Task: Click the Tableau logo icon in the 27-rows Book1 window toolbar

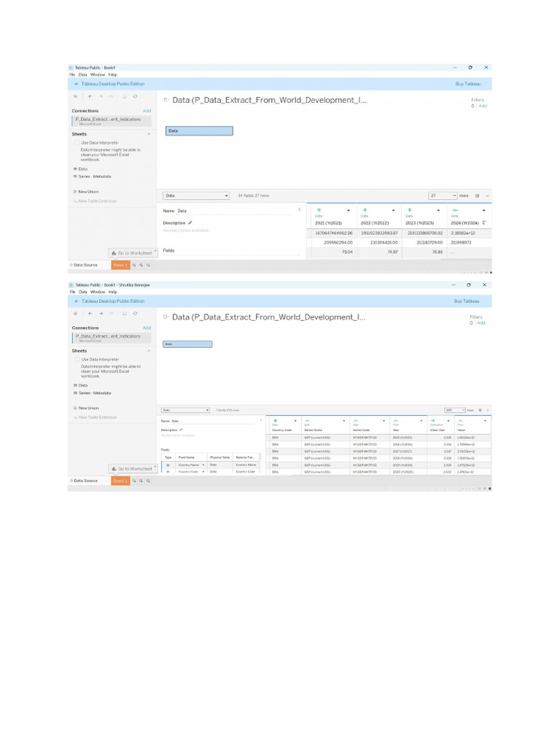Action: 75,96
